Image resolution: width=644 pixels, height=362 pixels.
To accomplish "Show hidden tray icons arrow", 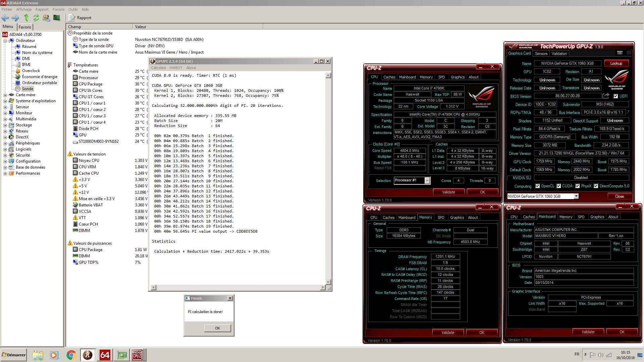I will tap(585, 355).
